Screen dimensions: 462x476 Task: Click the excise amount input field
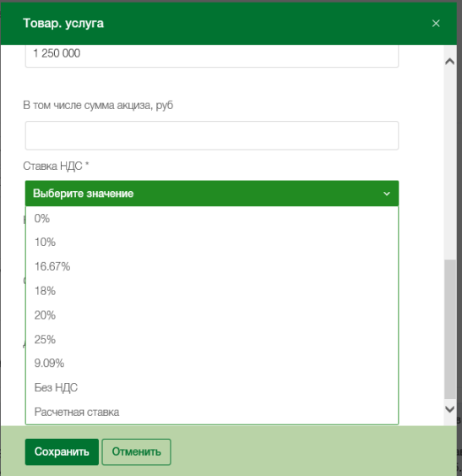tap(212, 135)
